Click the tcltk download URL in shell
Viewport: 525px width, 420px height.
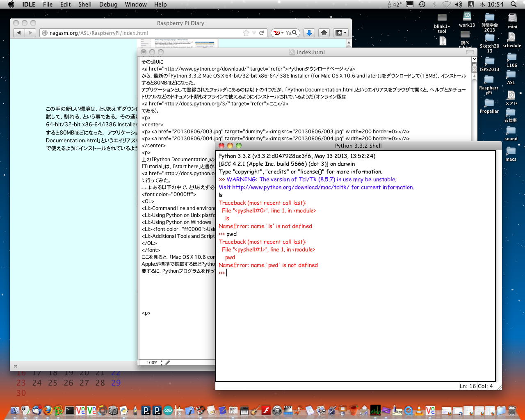290,187
